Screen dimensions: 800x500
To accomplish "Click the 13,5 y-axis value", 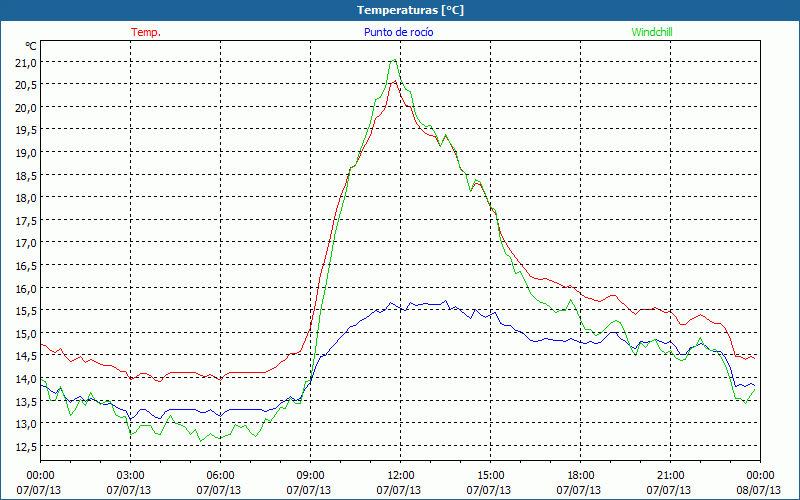I will pyautogui.click(x=26, y=401).
